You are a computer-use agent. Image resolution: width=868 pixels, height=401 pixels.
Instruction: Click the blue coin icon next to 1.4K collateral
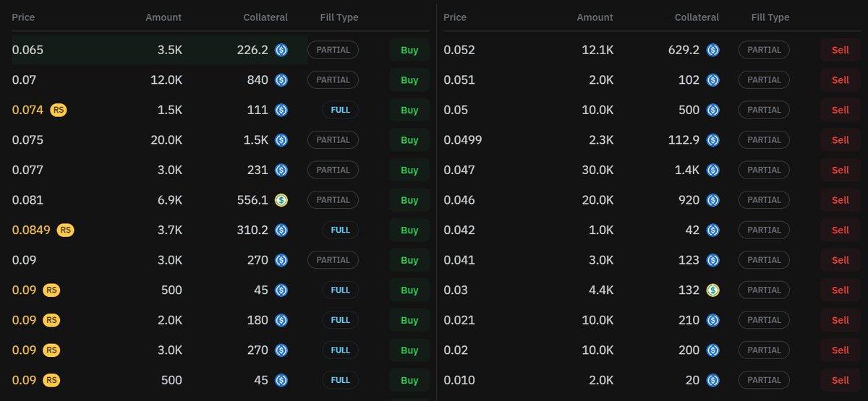pos(712,170)
